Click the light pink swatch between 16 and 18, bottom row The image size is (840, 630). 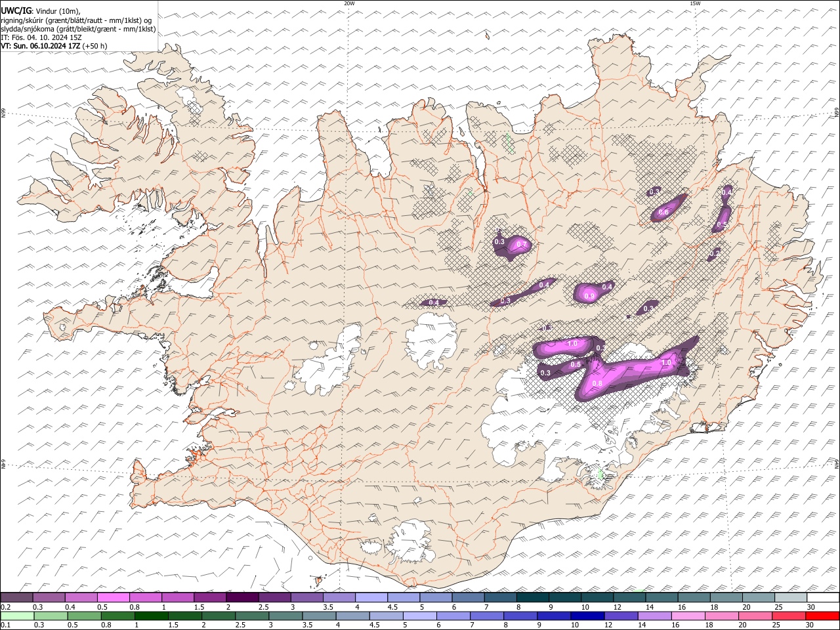click(x=688, y=616)
